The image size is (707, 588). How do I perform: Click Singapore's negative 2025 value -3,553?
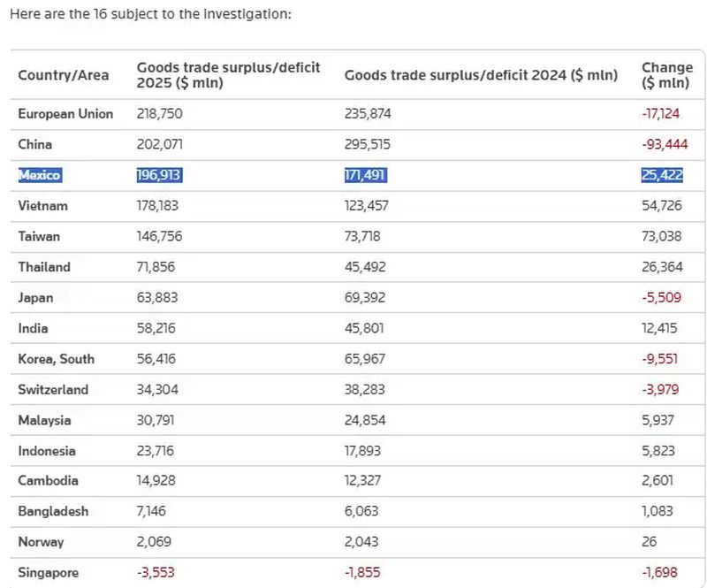click(x=156, y=573)
